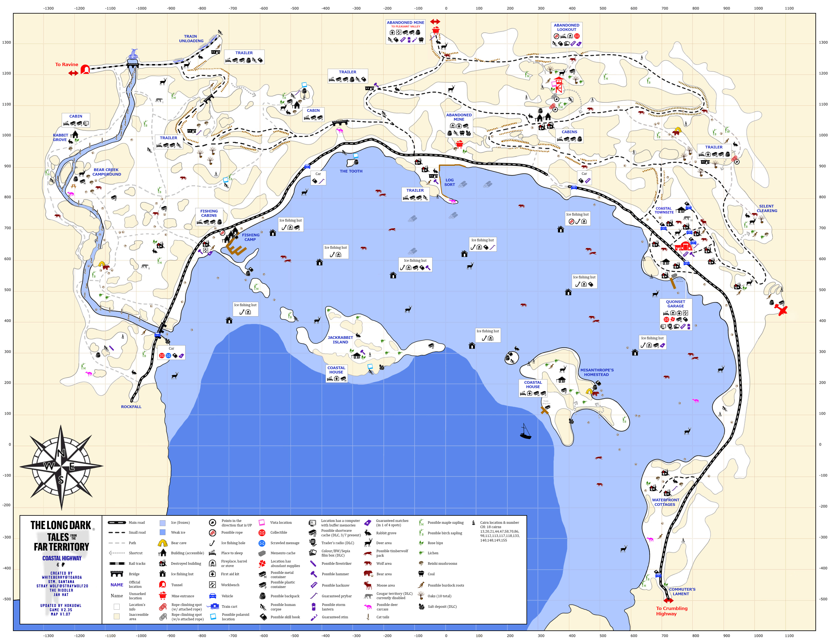Click the To Crumbling Highway exit label
The width and height of the screenshot is (829, 644).
pos(671,611)
